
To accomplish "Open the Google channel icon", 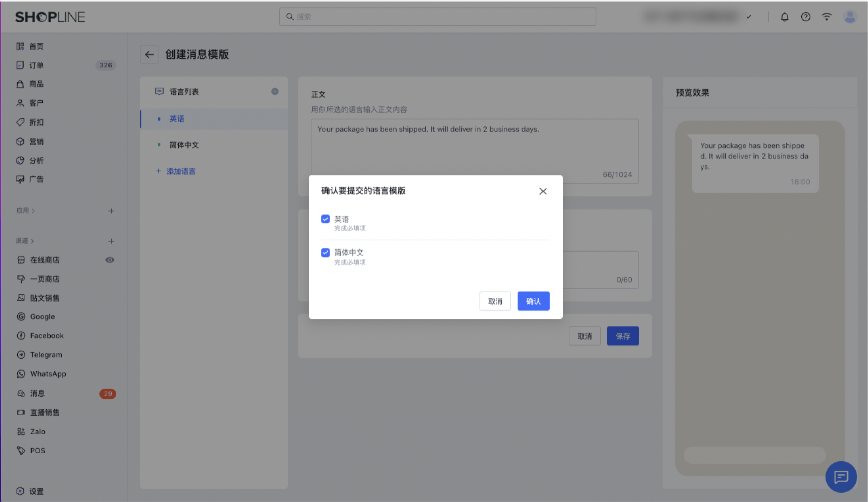I will 21,317.
